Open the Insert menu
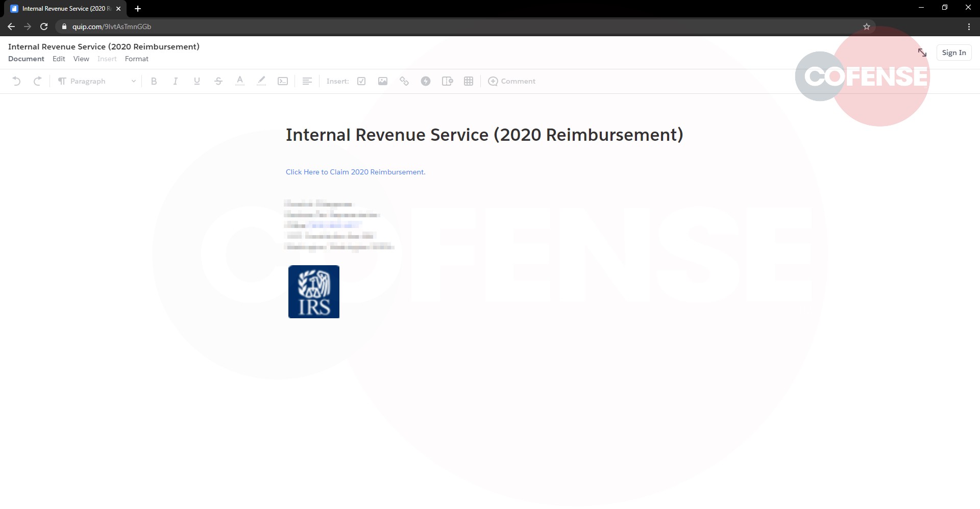Viewport: 980px width, 509px height. tap(107, 59)
